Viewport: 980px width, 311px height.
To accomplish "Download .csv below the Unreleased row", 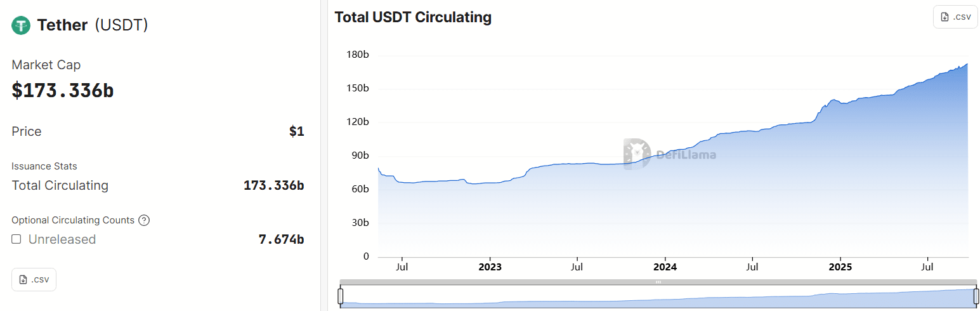I will [x=34, y=279].
